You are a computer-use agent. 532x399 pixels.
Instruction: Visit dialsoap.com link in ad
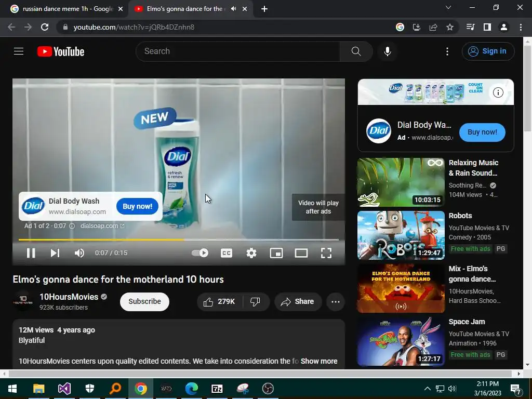click(102, 226)
